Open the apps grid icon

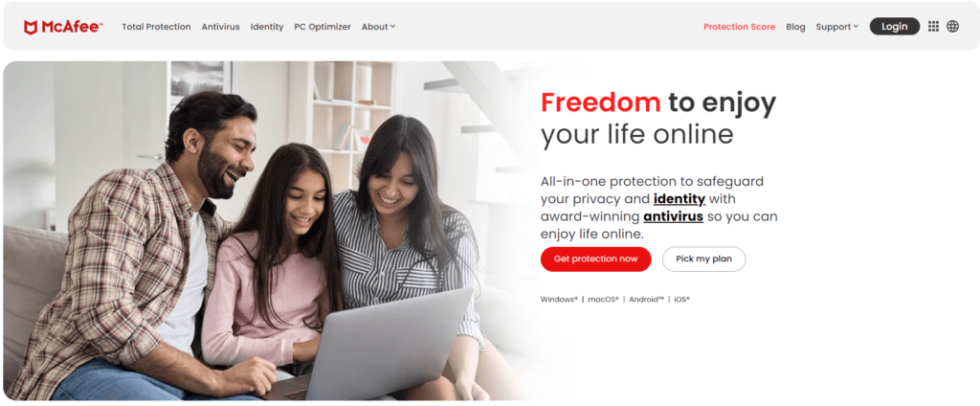tap(933, 26)
